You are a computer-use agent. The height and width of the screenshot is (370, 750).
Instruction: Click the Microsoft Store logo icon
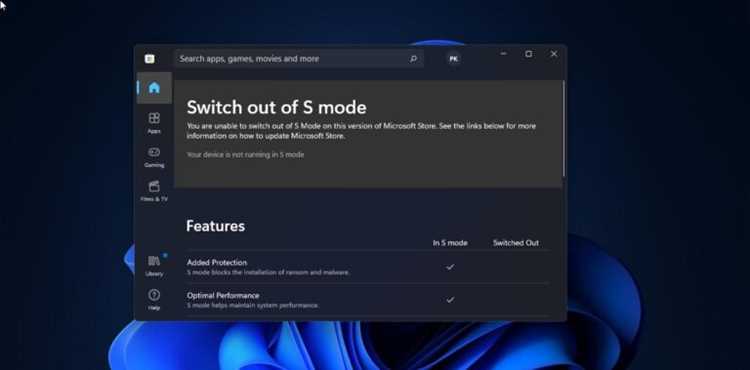(150, 59)
